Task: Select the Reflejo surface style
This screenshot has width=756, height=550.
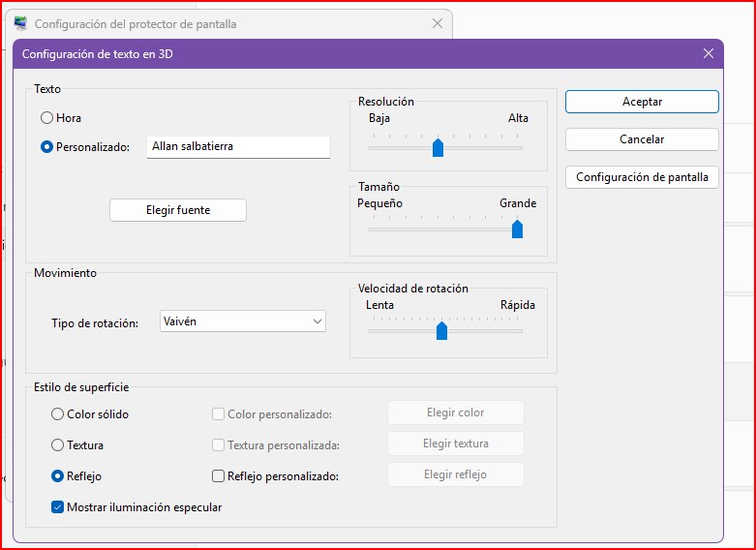Action: [x=58, y=476]
